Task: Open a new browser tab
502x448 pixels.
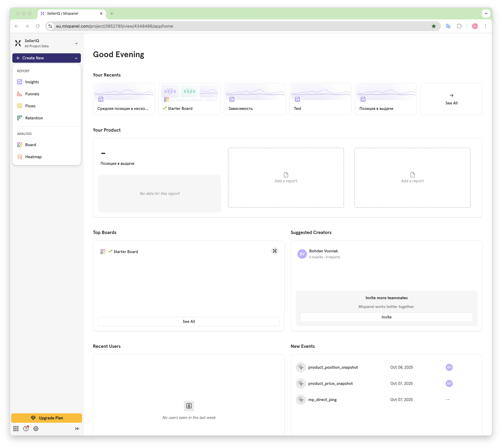Action: pyautogui.click(x=112, y=14)
